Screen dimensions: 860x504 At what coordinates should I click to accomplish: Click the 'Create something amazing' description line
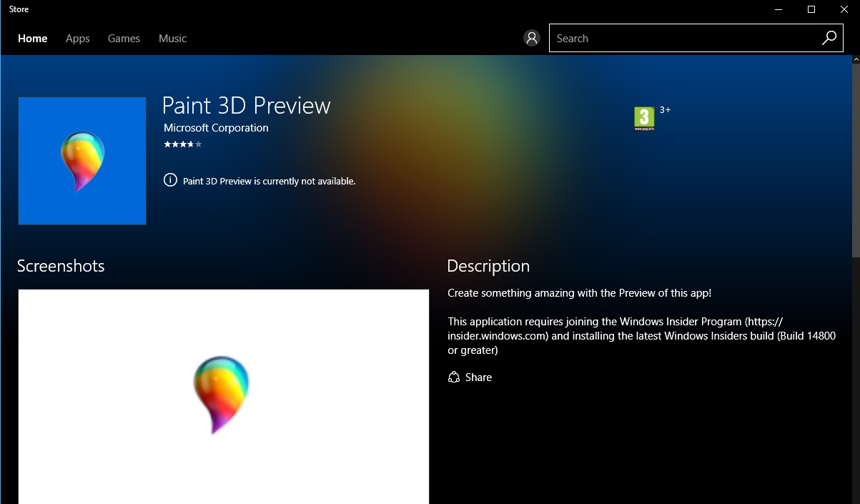point(580,293)
